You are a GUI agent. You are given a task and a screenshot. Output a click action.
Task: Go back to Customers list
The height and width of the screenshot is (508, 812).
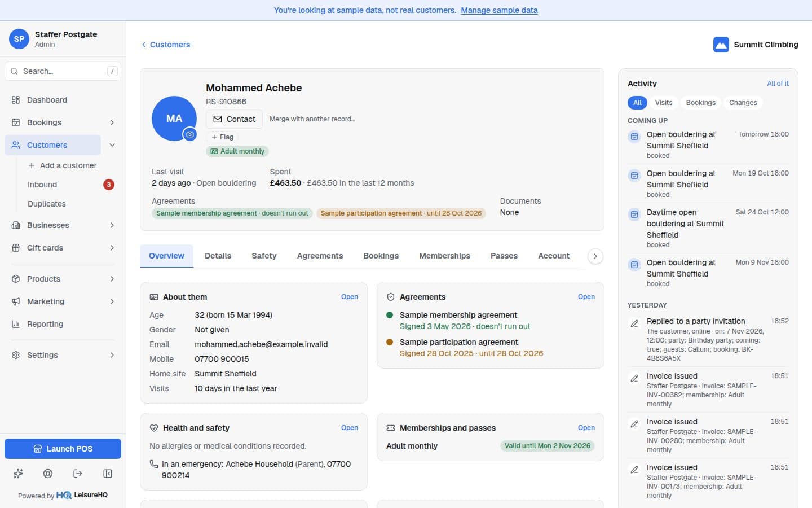point(166,45)
